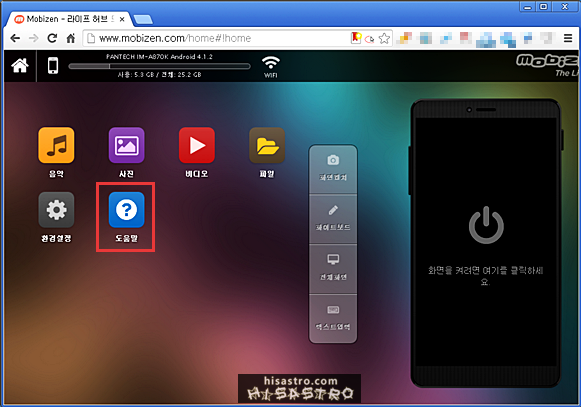Click the key extension icon in address bar

[x=369, y=39]
